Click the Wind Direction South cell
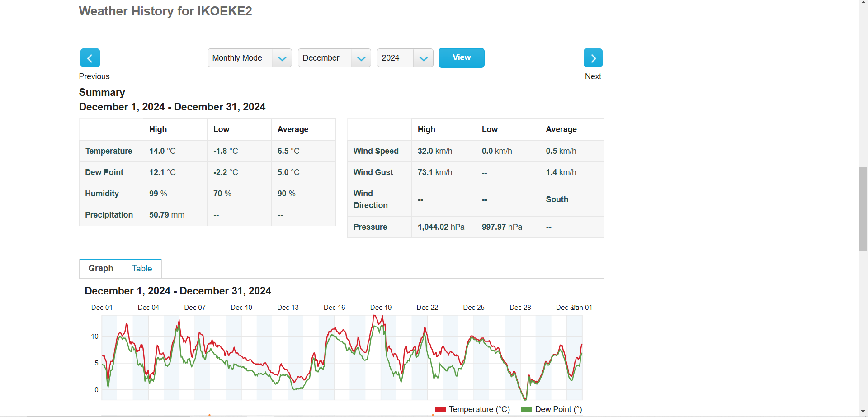The height and width of the screenshot is (417, 868). 571,199
